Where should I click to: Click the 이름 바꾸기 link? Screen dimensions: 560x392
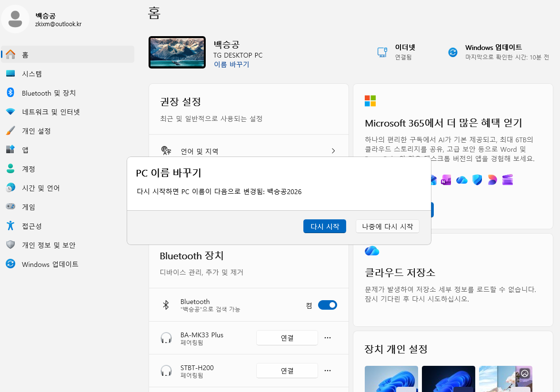(231, 64)
